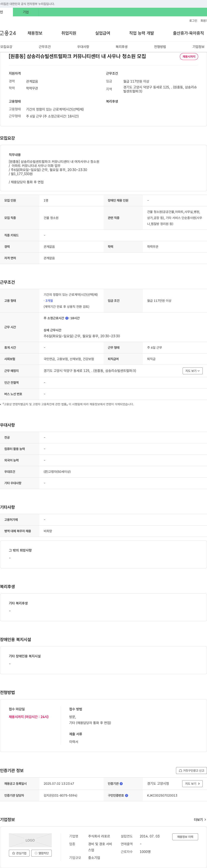Click the registration time 2025.07.02 13:23:47
The height and width of the screenshot is (868, 207).
59,784
